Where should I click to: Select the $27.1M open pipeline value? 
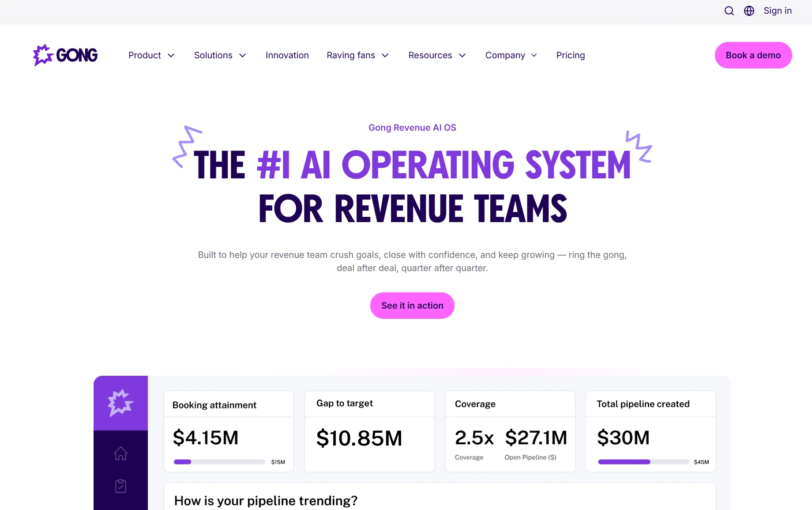[536, 438]
